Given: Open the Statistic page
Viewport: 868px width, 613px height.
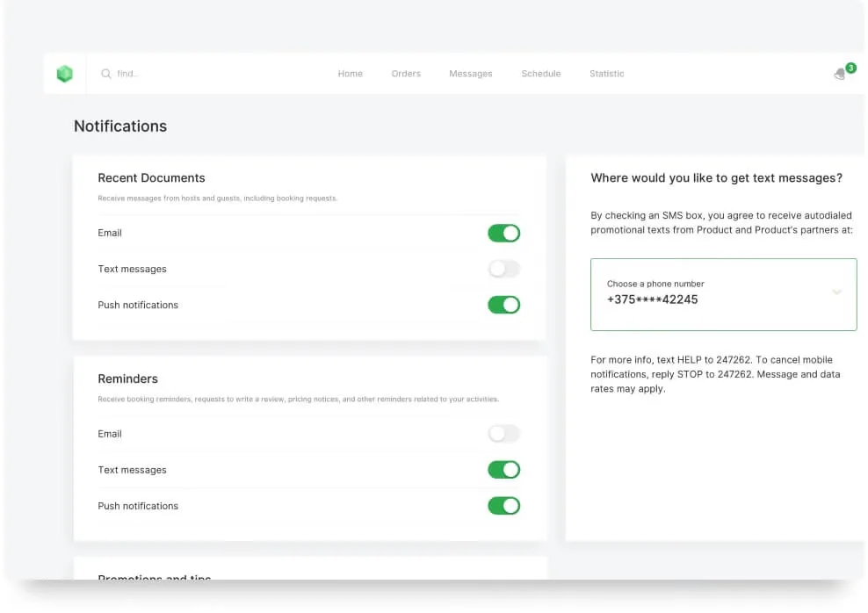Looking at the screenshot, I should (x=607, y=74).
